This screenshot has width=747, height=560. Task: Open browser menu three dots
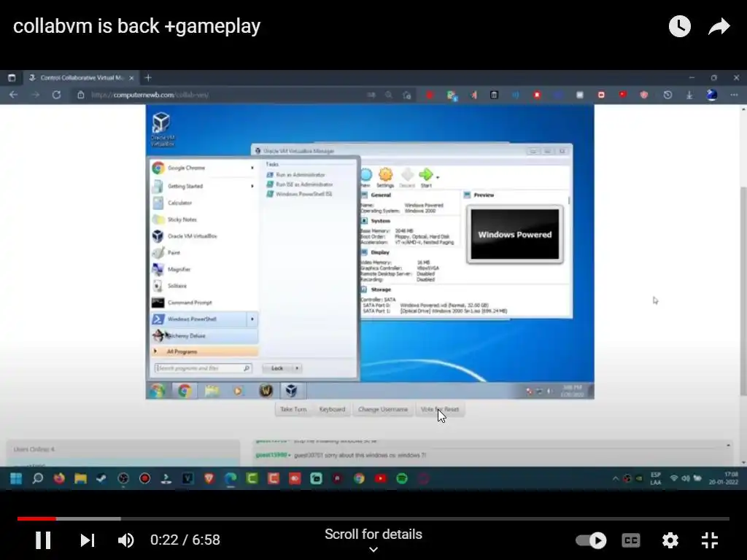click(x=734, y=95)
